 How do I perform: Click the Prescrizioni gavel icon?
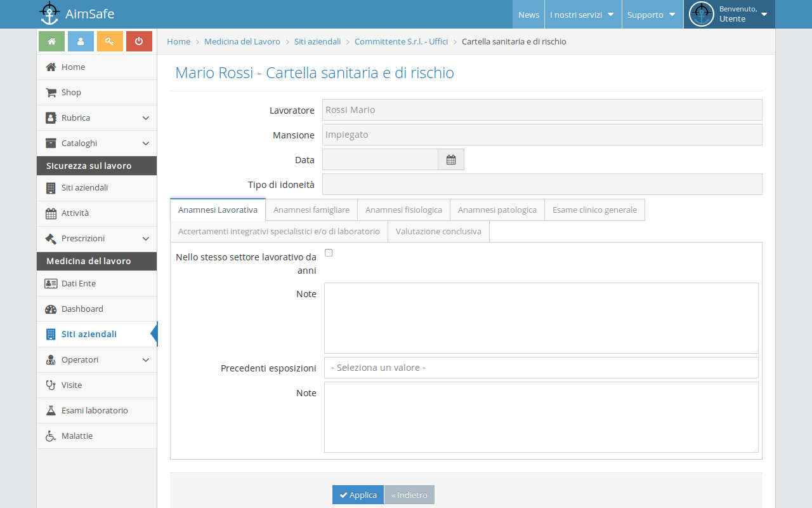point(51,239)
